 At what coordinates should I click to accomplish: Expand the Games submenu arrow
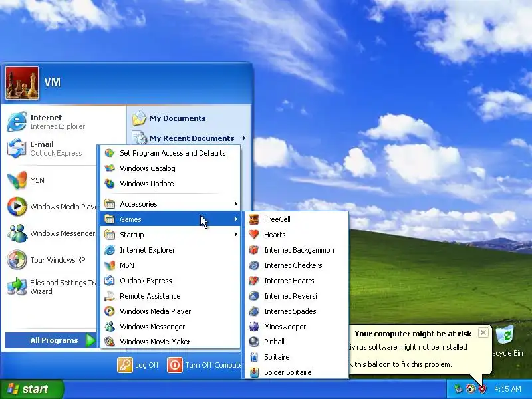[x=236, y=219]
